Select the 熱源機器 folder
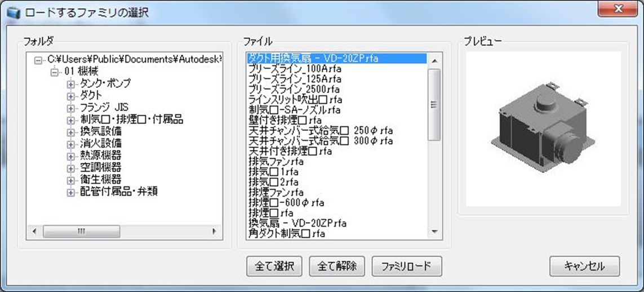644x292 pixels. (x=101, y=156)
